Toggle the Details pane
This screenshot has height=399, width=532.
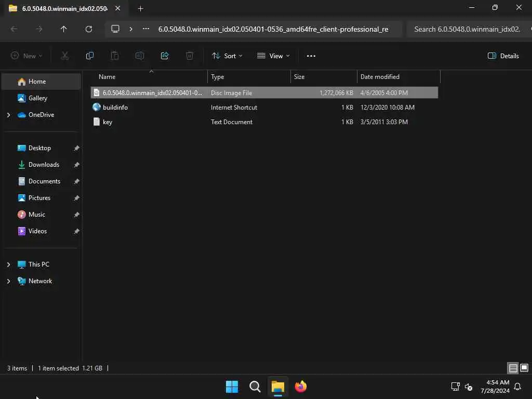503,56
